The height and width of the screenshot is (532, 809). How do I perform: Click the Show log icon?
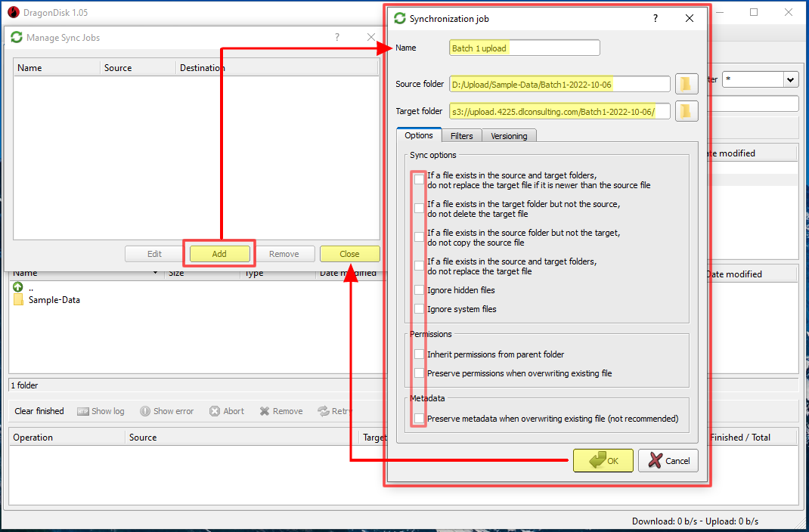[x=82, y=410]
